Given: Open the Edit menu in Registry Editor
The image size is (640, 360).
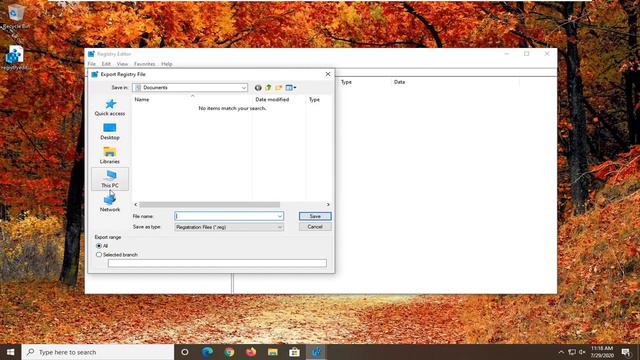Looking at the screenshot, I should point(106,64).
